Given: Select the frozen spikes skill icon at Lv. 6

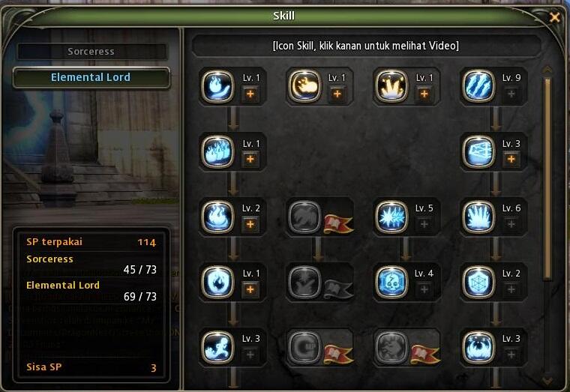Looking at the screenshot, I should click(x=478, y=217).
